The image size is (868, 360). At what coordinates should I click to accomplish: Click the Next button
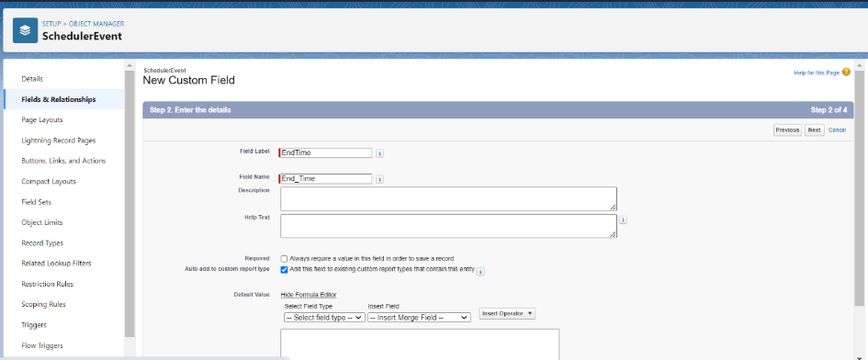(814, 130)
